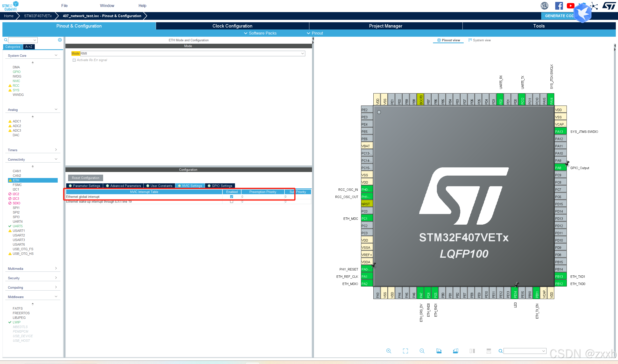Zoom out of the pinout view

tap(422, 351)
